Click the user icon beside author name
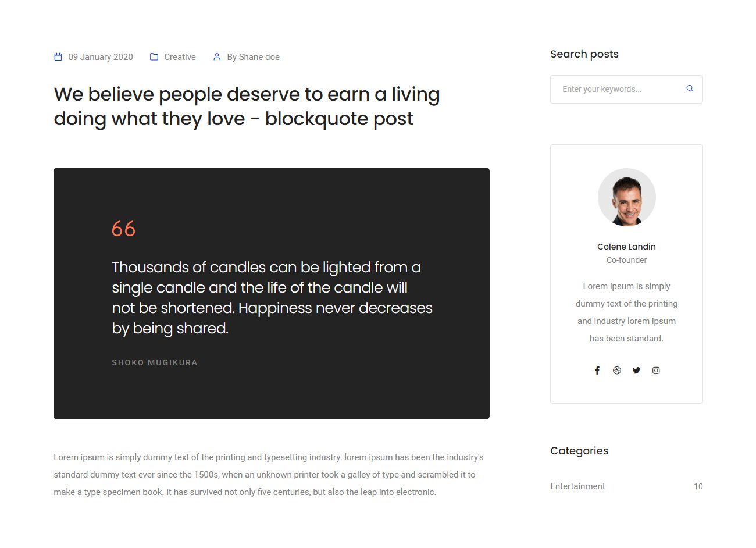 pyautogui.click(x=217, y=57)
